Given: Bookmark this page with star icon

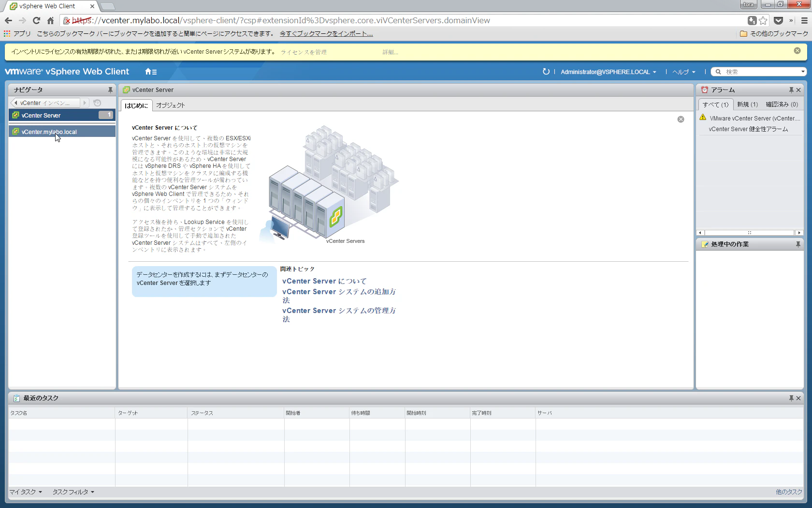Looking at the screenshot, I should (763, 20).
